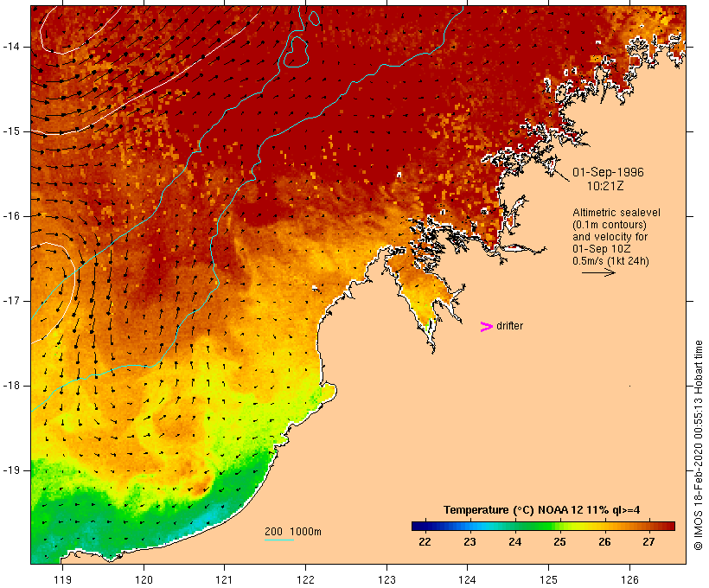The image size is (709, 588).
Task: Click the longitude axis label 121
Action: (x=224, y=579)
